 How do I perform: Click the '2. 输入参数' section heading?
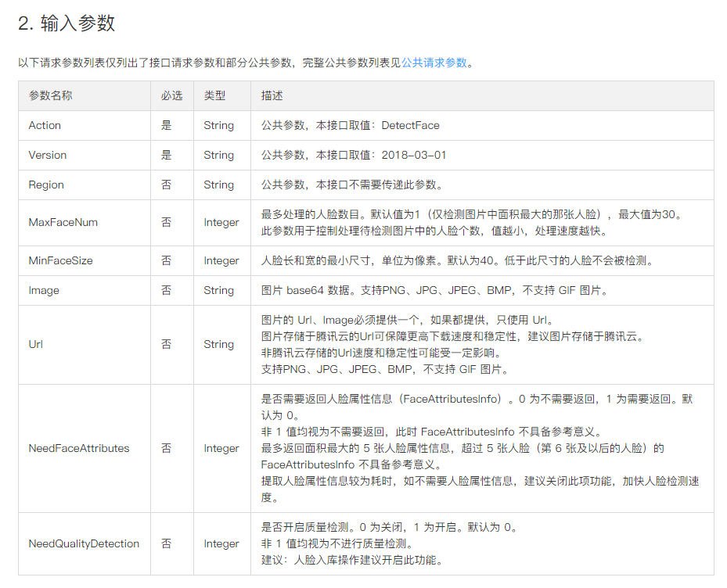(x=67, y=23)
